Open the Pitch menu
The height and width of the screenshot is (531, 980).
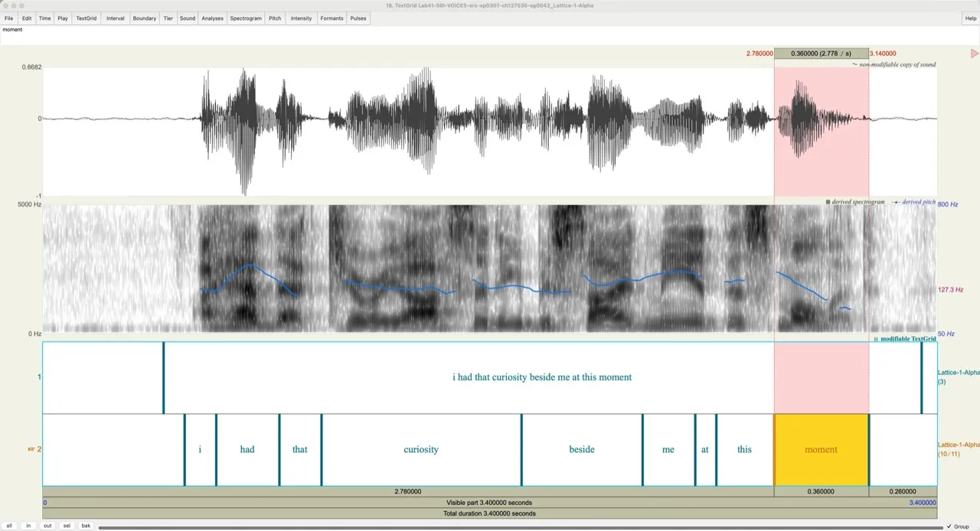point(275,18)
